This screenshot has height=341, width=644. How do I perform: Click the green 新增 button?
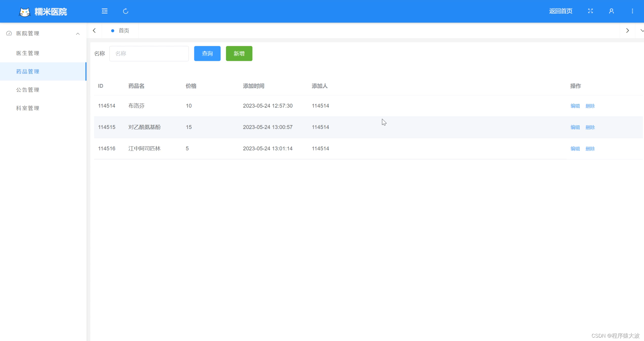[239, 54]
